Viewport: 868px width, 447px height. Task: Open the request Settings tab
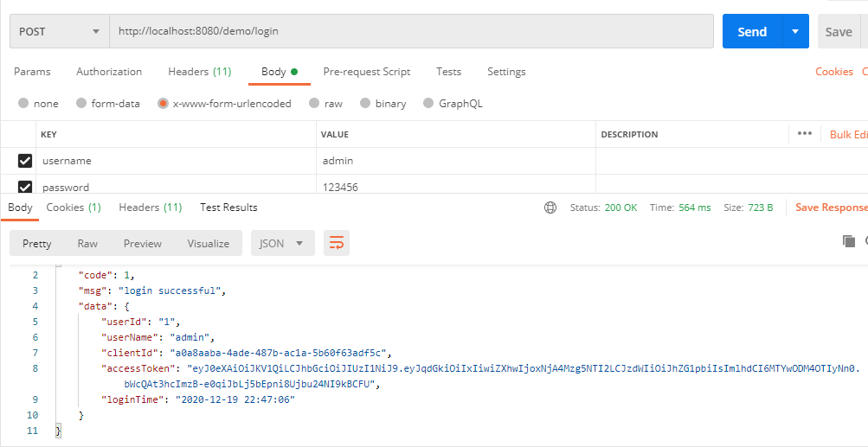coord(506,72)
